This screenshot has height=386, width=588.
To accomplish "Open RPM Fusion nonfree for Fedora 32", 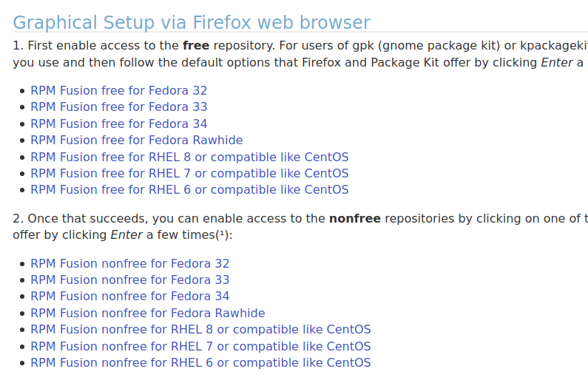I will pyautogui.click(x=129, y=264).
